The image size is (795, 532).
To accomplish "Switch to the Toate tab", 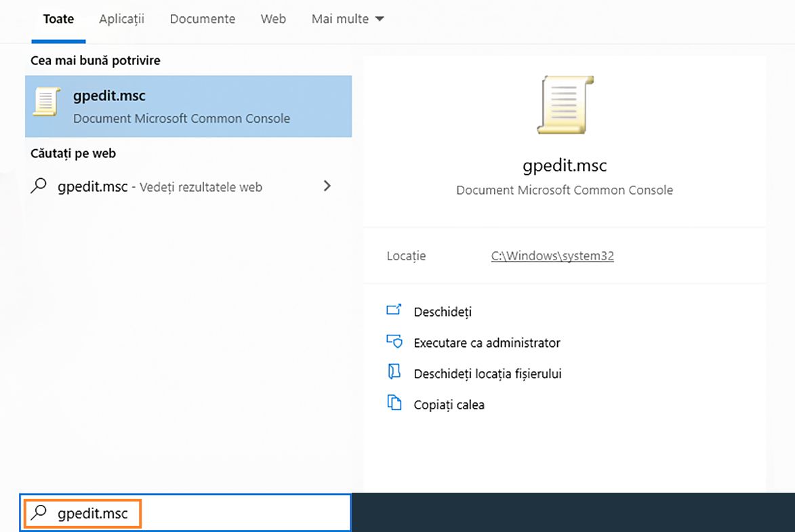I will pos(58,19).
